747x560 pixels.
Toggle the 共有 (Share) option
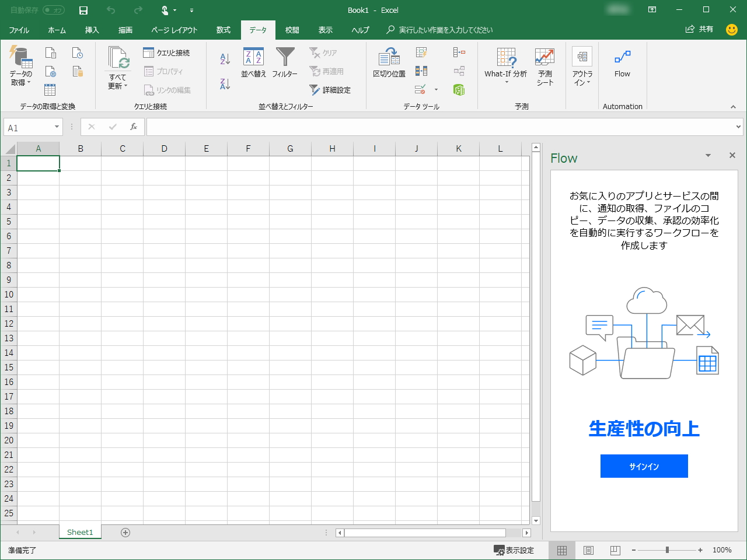point(699,30)
